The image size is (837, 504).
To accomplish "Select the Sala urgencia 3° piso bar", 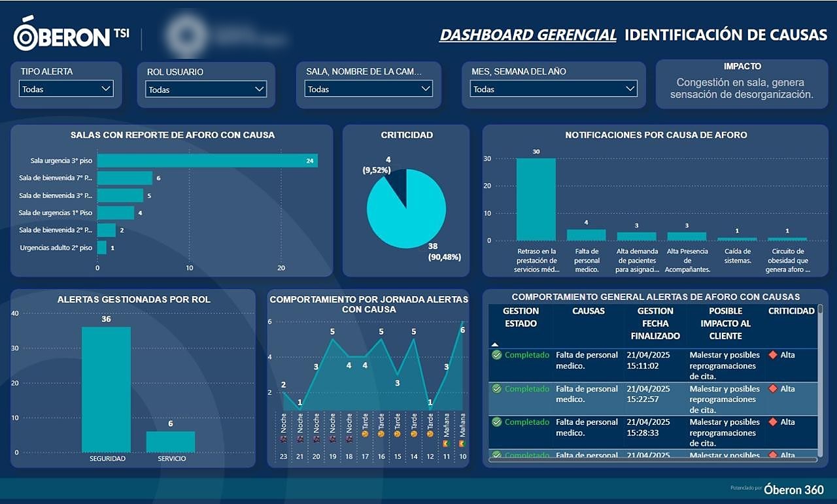I will click(207, 160).
